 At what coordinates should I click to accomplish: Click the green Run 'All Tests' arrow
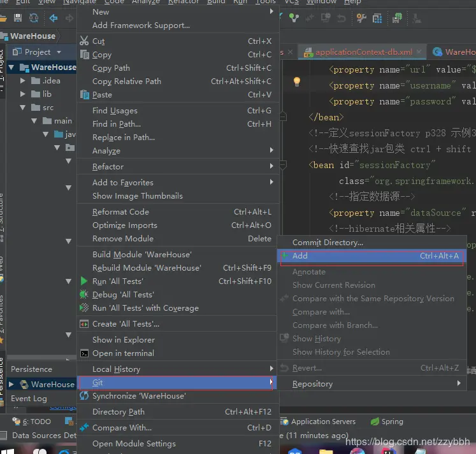coord(84,281)
